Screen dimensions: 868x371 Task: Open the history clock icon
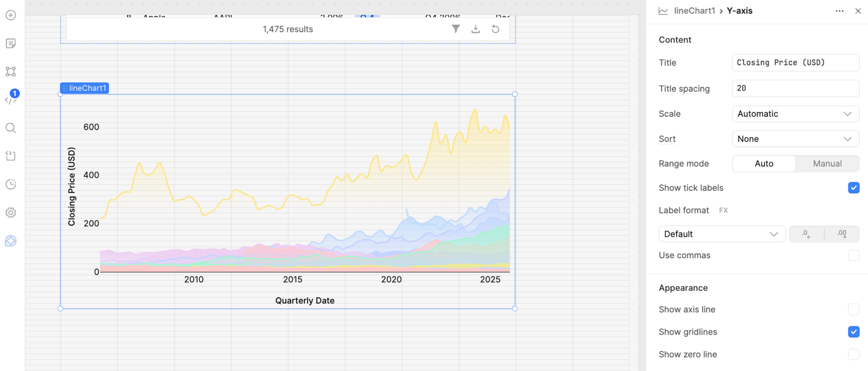pos(11,184)
